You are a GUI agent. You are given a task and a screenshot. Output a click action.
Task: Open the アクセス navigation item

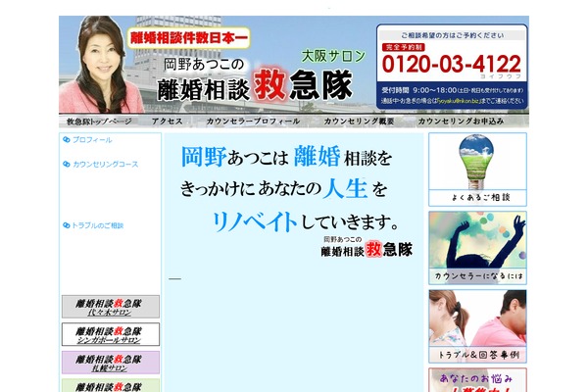pos(168,122)
